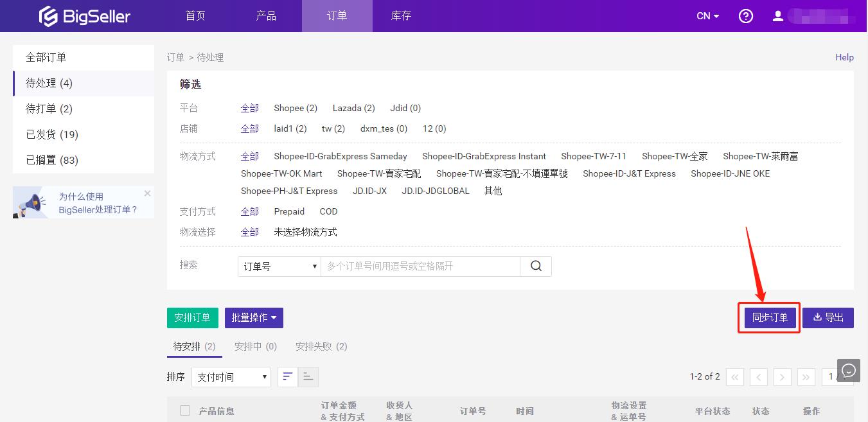Filter by Shopee-ID-JNE OKE
Viewport: 868px width, 422px height.
[730, 174]
